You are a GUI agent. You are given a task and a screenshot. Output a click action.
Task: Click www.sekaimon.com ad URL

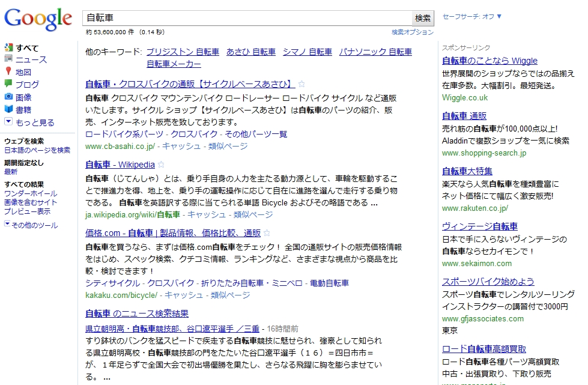[x=477, y=264]
